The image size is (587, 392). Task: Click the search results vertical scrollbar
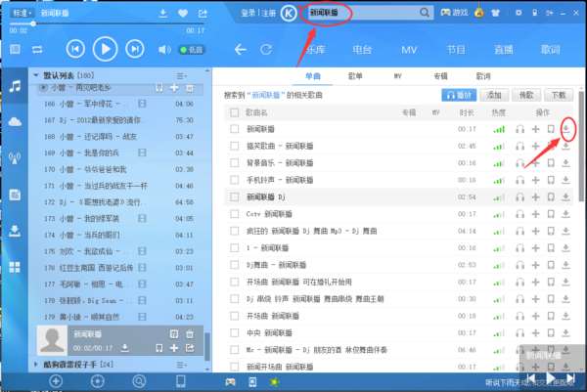tap(580, 146)
